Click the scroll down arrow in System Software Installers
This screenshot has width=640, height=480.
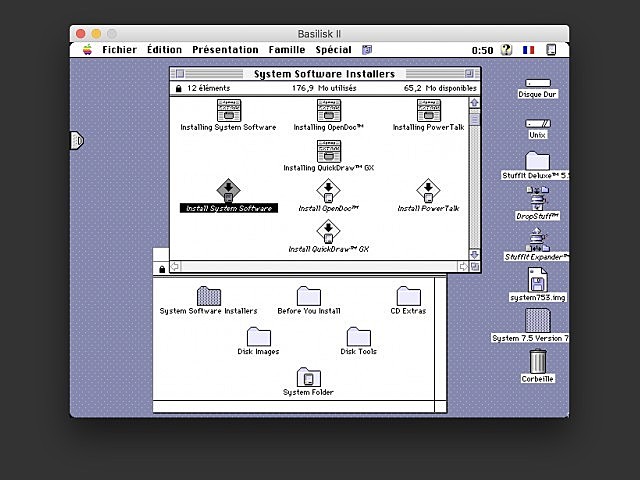point(474,255)
